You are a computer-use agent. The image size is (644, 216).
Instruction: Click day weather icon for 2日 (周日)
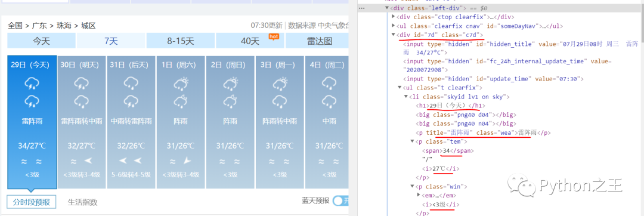230,84
